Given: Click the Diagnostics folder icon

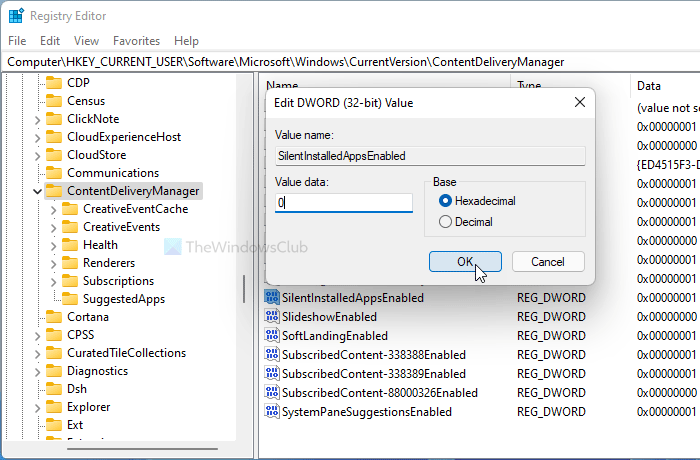Looking at the screenshot, I should 53,371.
